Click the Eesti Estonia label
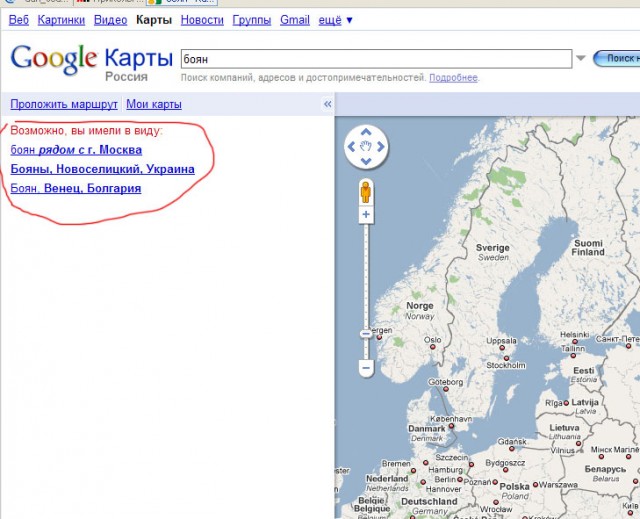640x519 pixels. coord(584,375)
